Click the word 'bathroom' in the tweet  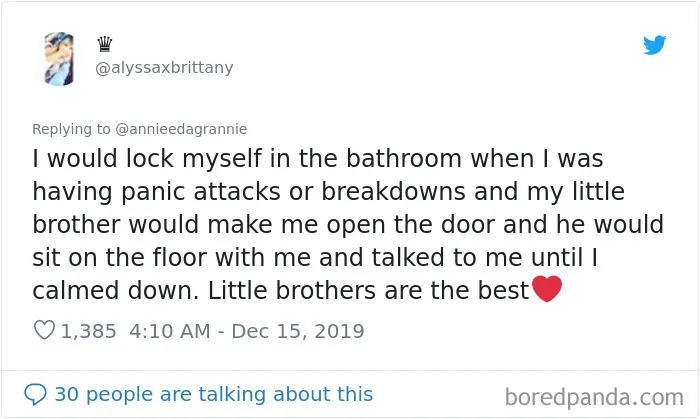(404, 158)
